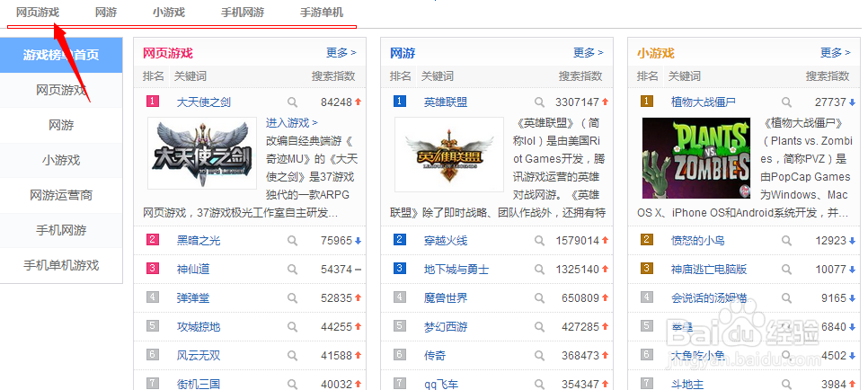Select 网页游戏 in the left sidebar
The image size is (868, 390).
coord(61,90)
